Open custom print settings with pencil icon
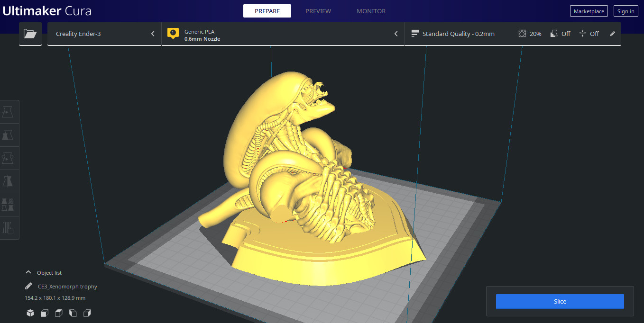 (612, 34)
